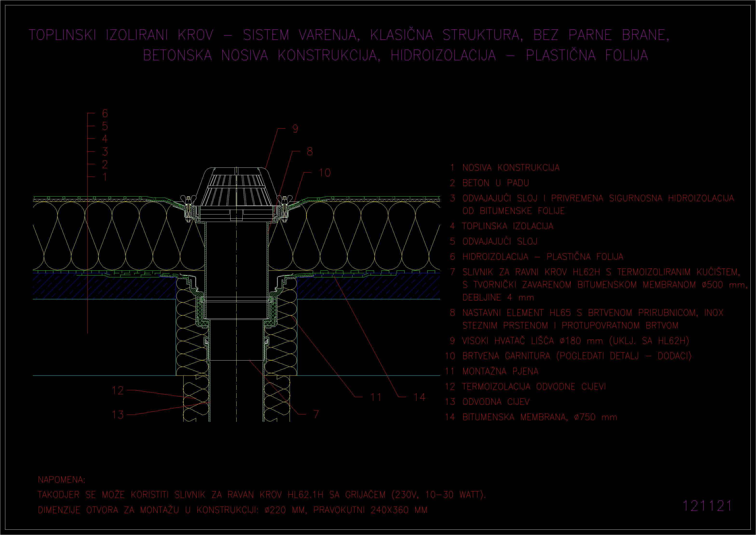Screen dimensions: 756x535
Task: Click legend entry '10 BRTVENA GARNITURA'
Action: (498, 356)
